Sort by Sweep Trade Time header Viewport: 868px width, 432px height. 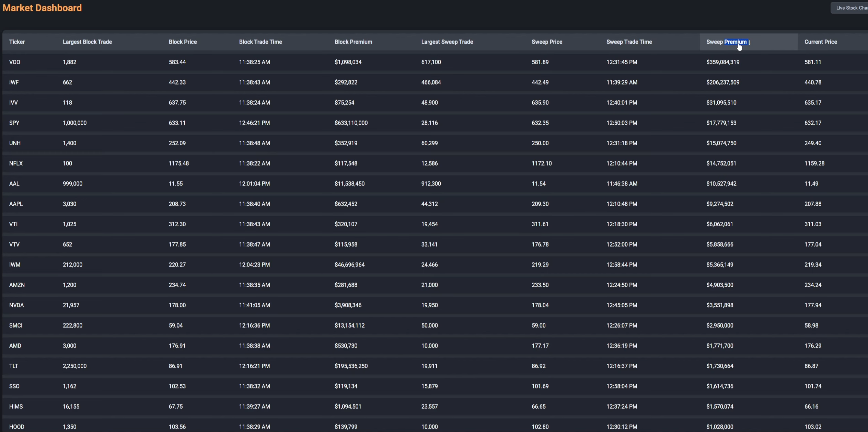(x=629, y=42)
